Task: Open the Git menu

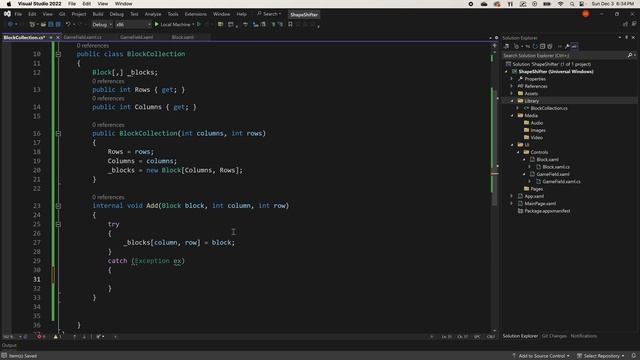Action: coord(62,14)
